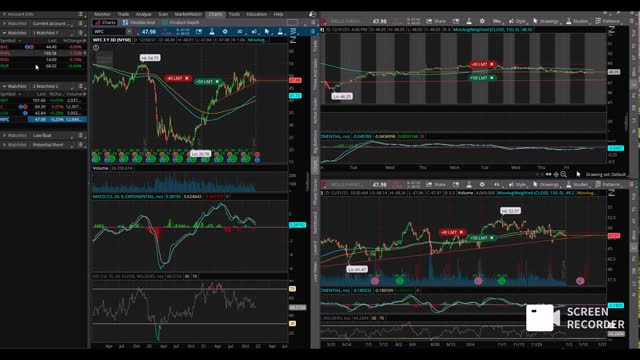
Task: Open the Drawings menu on the bottom-right chart
Action: pyautogui.click(x=546, y=184)
